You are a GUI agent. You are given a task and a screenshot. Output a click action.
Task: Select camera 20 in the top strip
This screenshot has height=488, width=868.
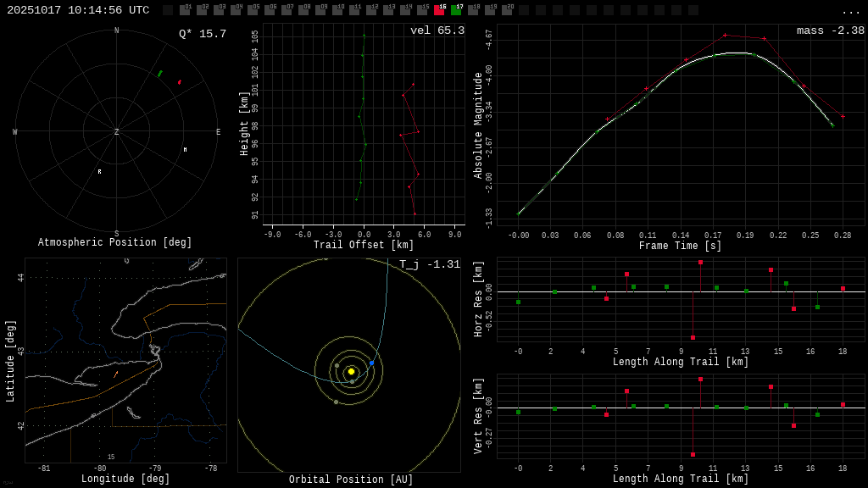[507, 10]
